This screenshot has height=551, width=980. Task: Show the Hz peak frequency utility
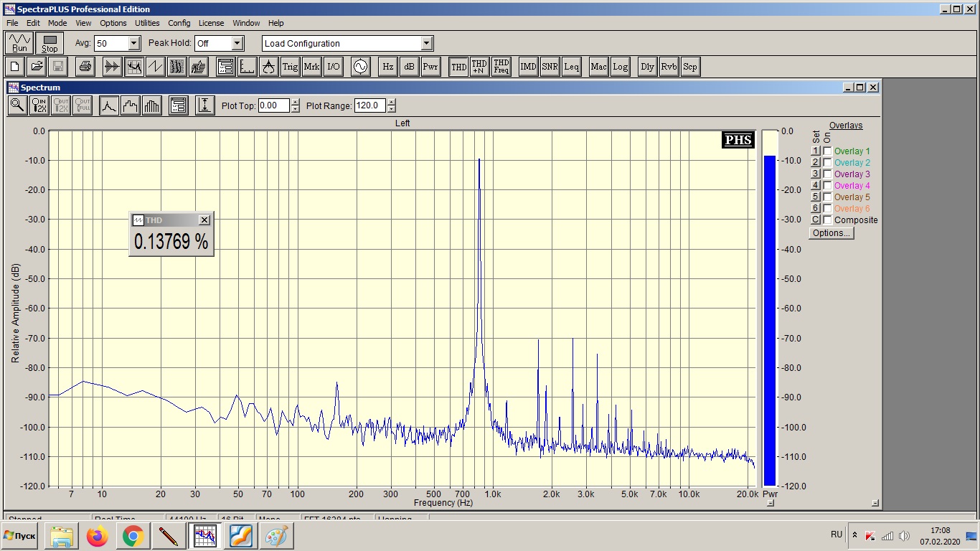(x=387, y=67)
